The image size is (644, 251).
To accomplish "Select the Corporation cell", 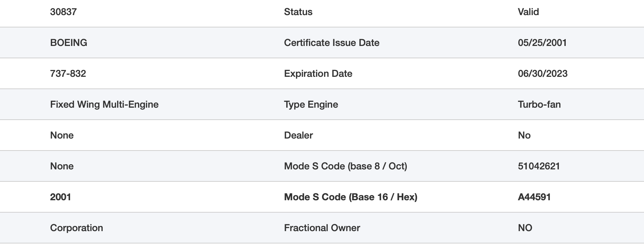I will 77,228.
